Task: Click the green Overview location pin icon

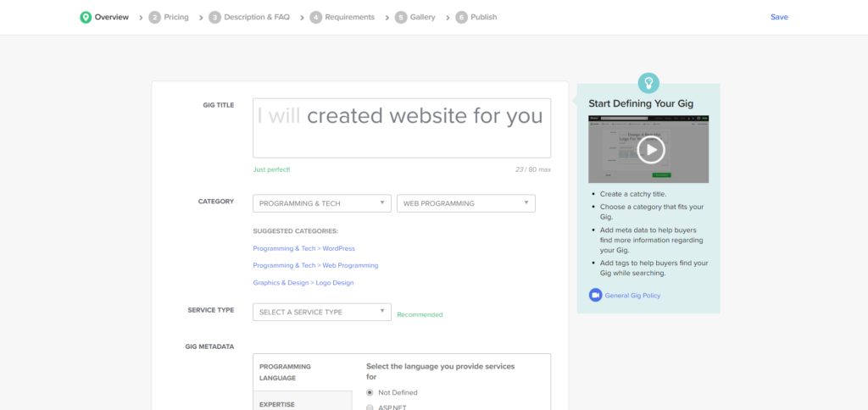Action: point(86,17)
